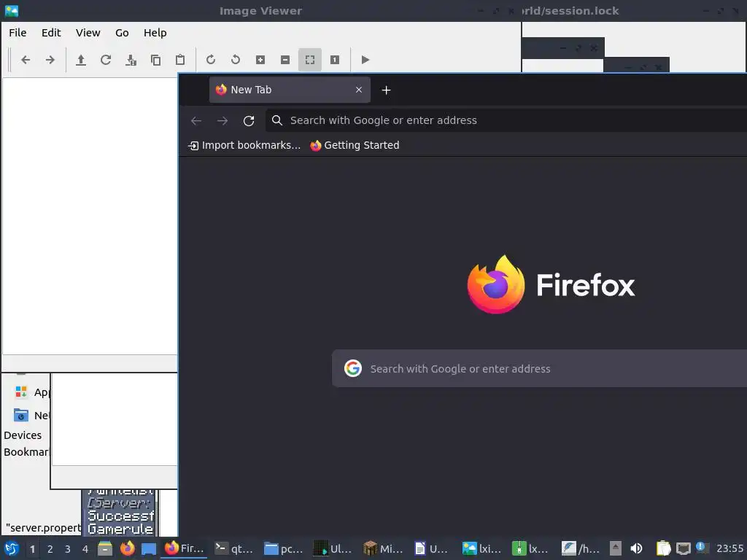Rotate the image counterclockwise
The width and height of the screenshot is (747, 560).
click(x=236, y=60)
